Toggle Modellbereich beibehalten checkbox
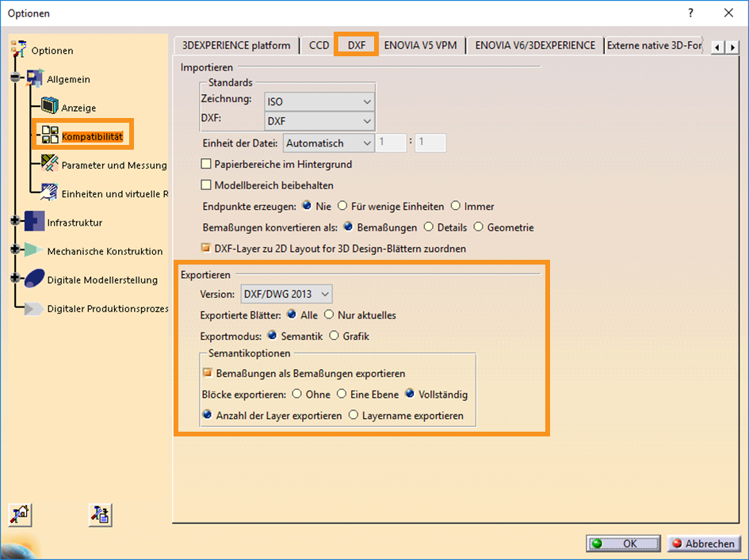 click(x=206, y=185)
